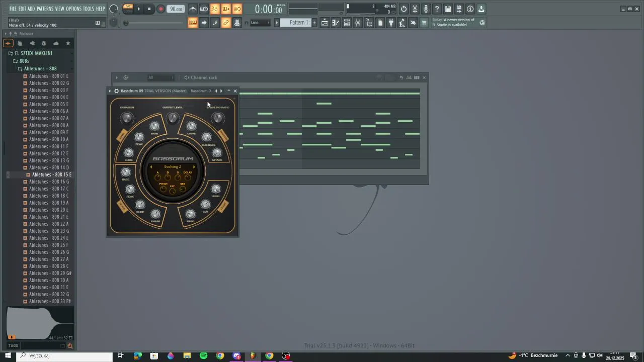Click the Windows Start button
Image resolution: width=644 pixels, height=362 pixels.
click(8, 355)
